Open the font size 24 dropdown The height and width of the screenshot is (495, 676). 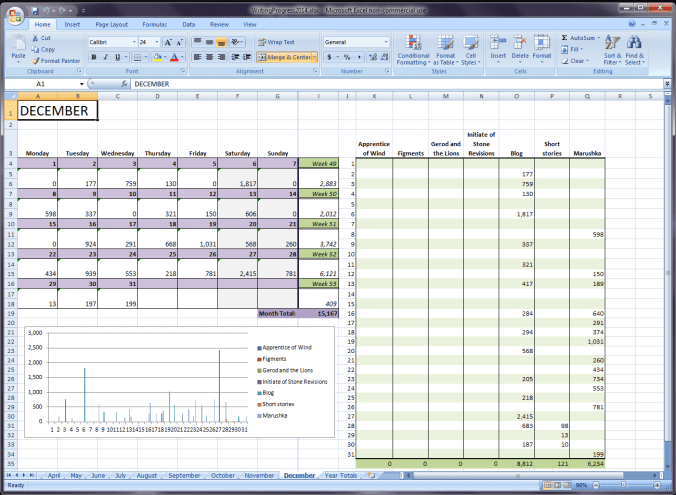(156, 42)
